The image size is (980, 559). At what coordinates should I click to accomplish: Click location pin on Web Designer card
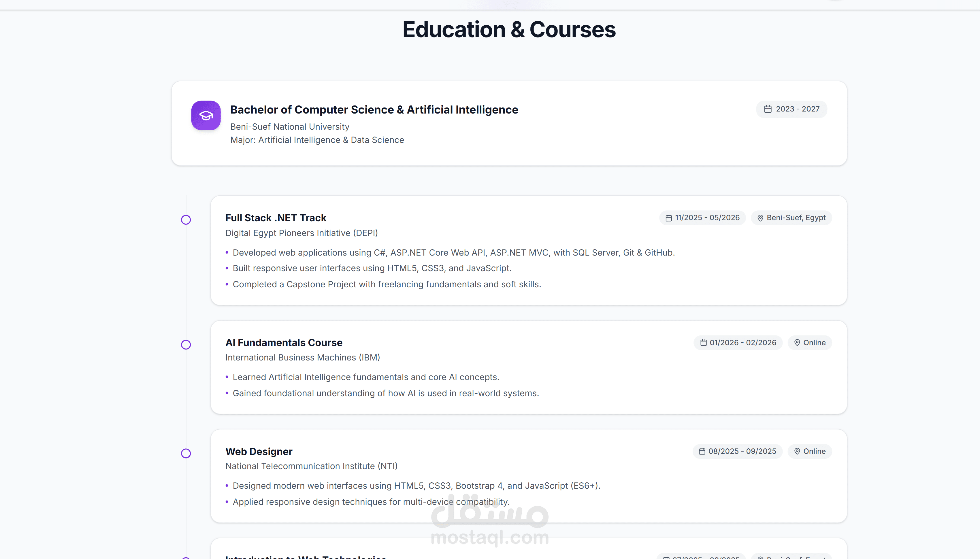click(x=797, y=451)
